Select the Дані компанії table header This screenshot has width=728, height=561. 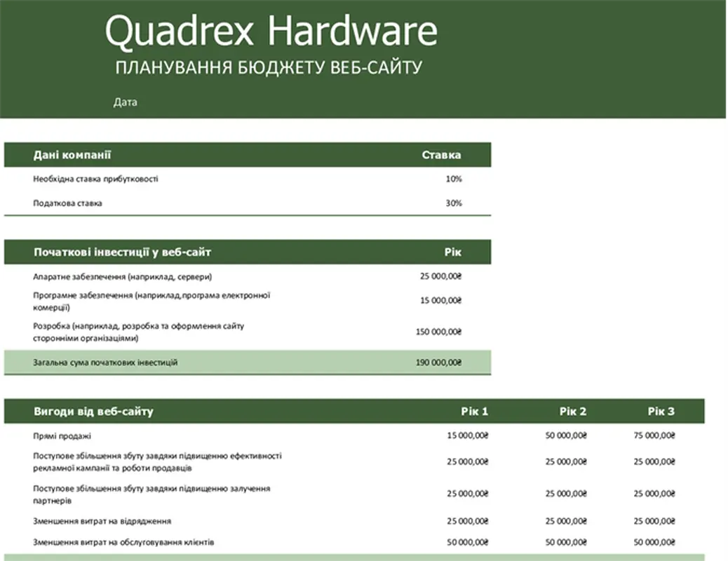pos(72,155)
